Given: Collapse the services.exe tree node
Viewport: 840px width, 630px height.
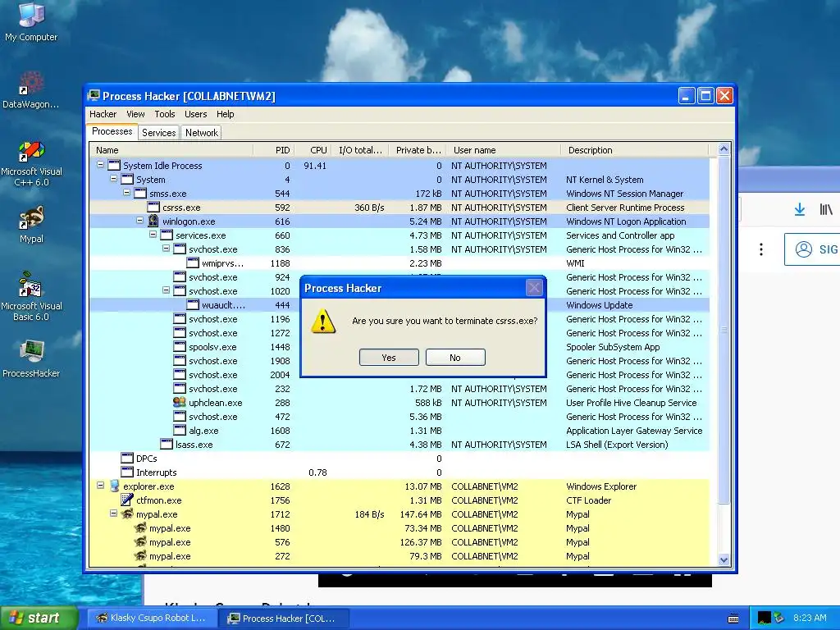Looking at the screenshot, I should tap(153, 235).
